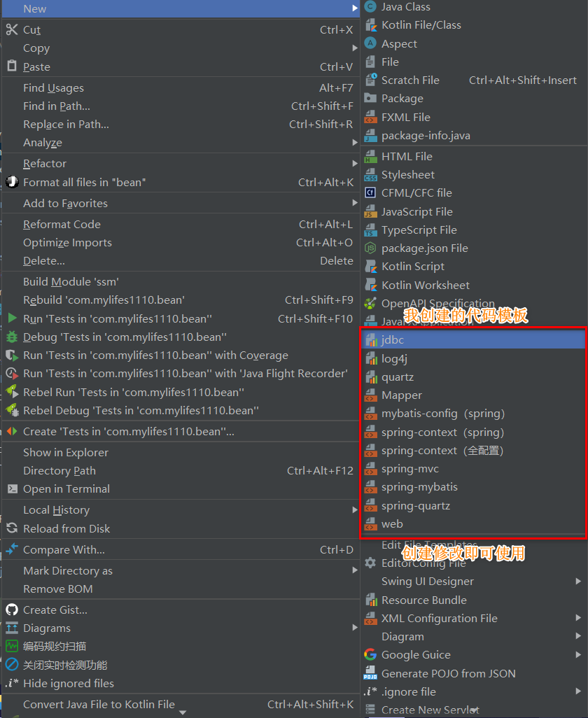The width and height of the screenshot is (588, 718).
Task: Choose Kotlin Worksheet
Action: coord(475,286)
